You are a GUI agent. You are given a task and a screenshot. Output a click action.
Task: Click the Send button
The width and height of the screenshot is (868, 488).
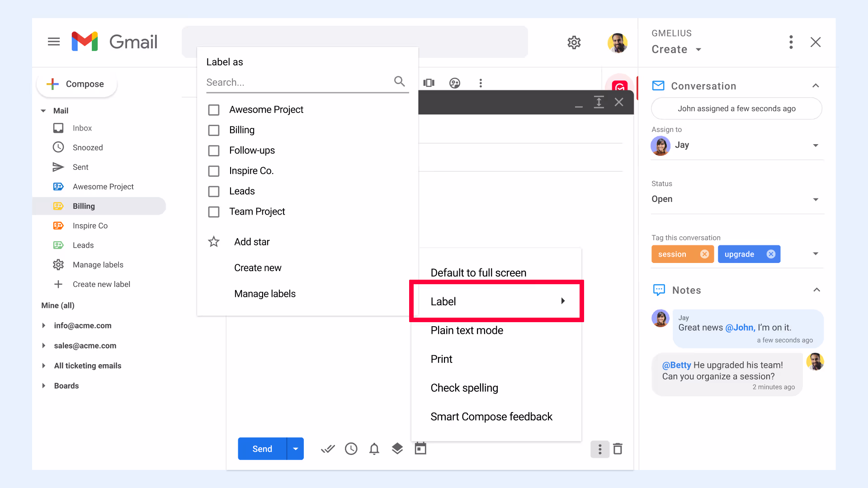[x=262, y=449]
